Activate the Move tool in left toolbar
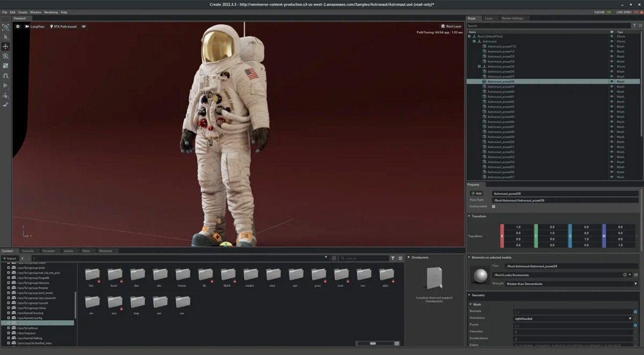The image size is (644, 355). click(x=6, y=46)
